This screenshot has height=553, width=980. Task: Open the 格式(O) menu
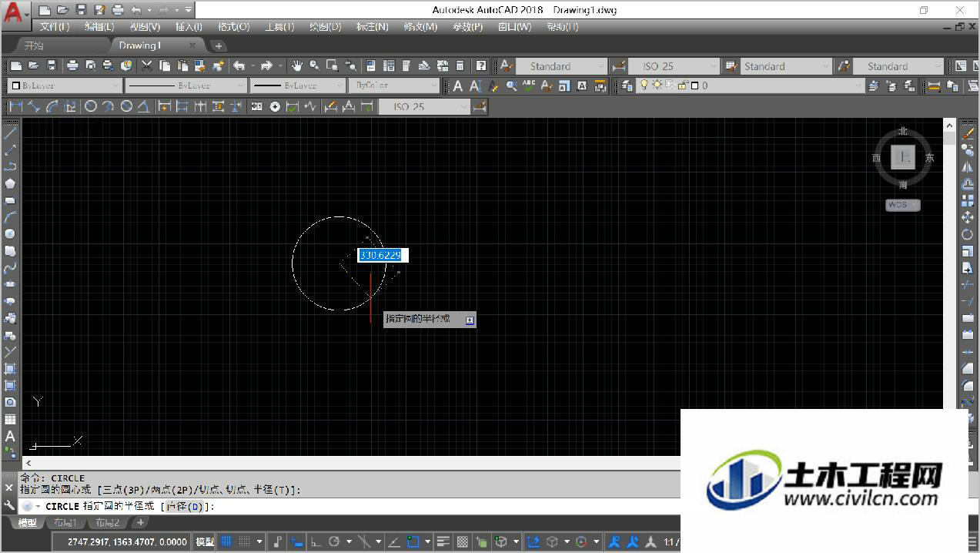pos(233,26)
